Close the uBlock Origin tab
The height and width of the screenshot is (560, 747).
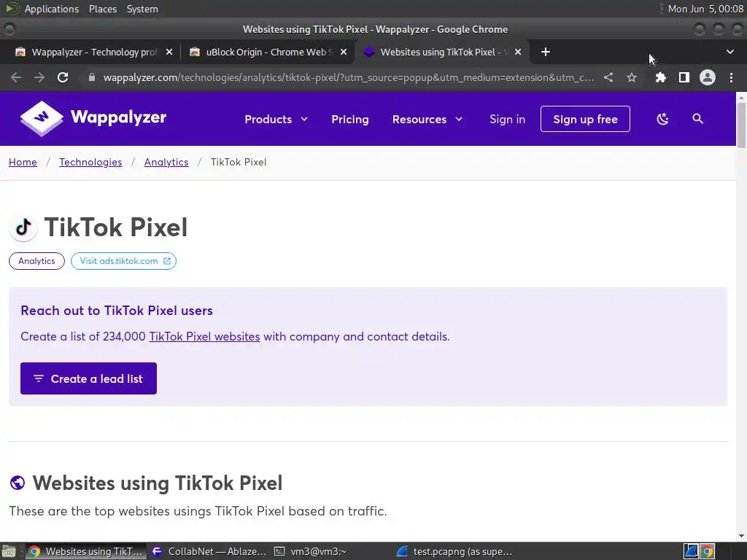click(344, 52)
